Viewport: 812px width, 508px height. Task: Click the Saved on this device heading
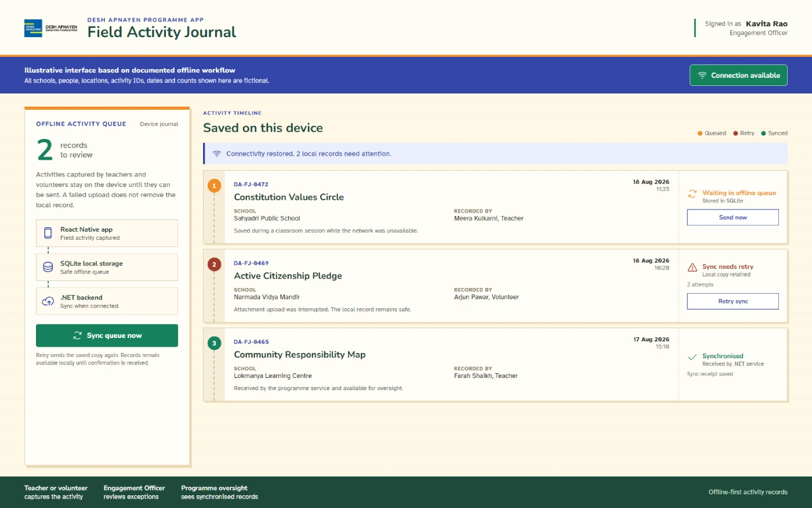pyautogui.click(x=263, y=128)
